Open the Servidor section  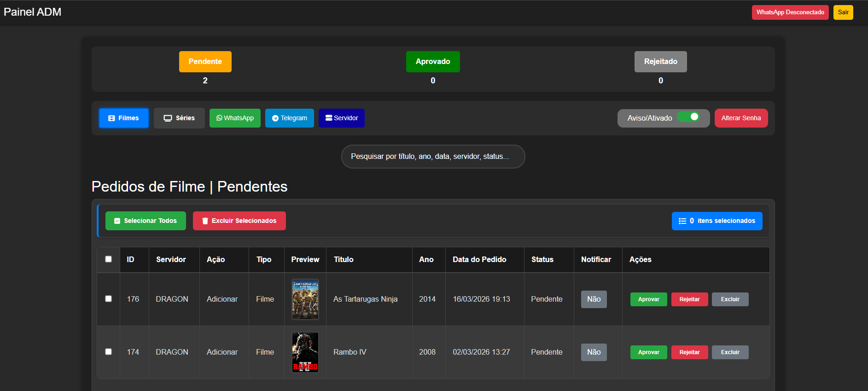[x=341, y=118]
